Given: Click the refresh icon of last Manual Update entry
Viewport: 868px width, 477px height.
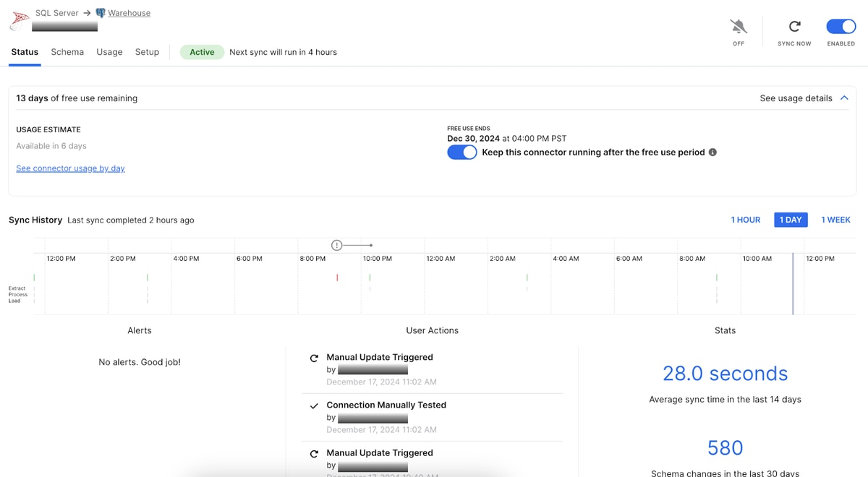Looking at the screenshot, I should [x=314, y=454].
